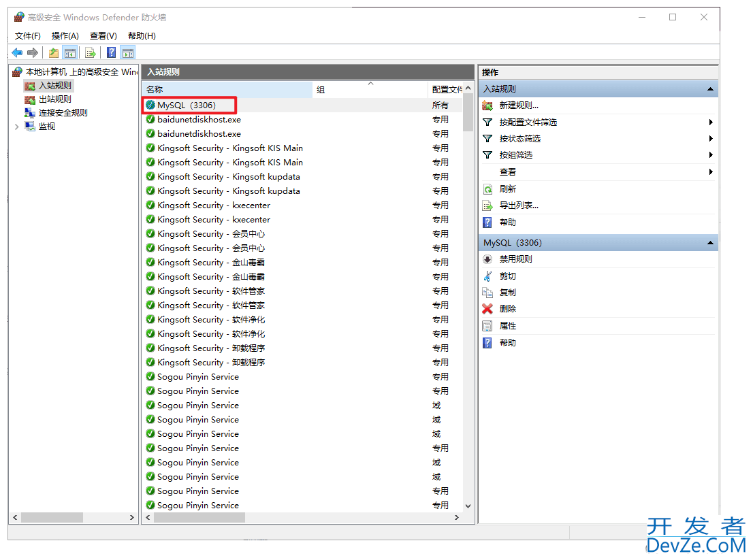
Task: Click the filter funnel icon beside 按状态筛选
Action: (x=487, y=139)
